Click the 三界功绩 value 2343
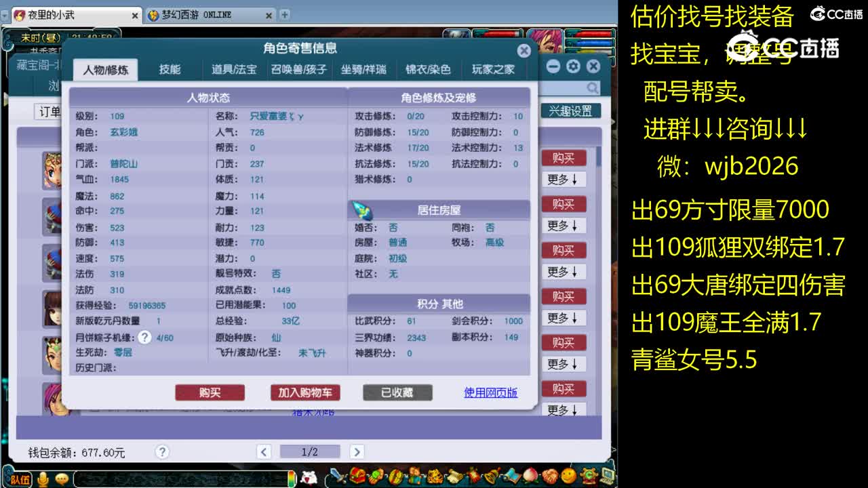Viewport: 868px width, 488px height. pyautogui.click(x=416, y=337)
